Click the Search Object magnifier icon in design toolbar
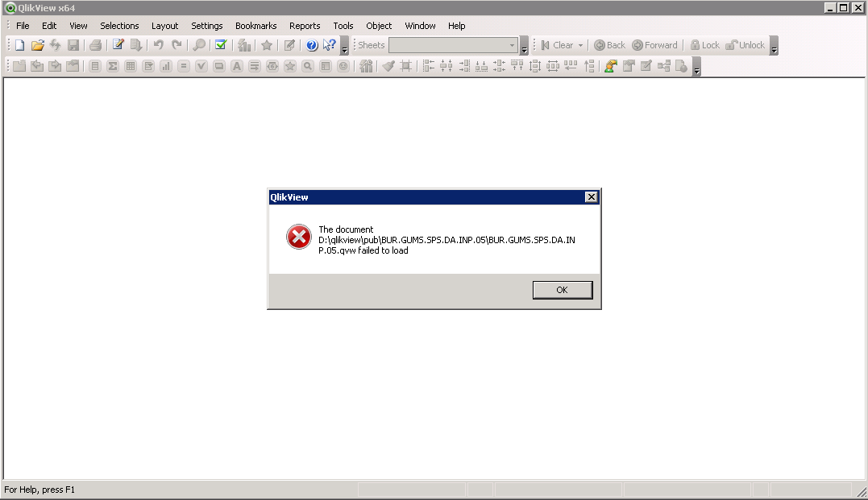Viewport: 868px width, 500px height. coord(308,66)
